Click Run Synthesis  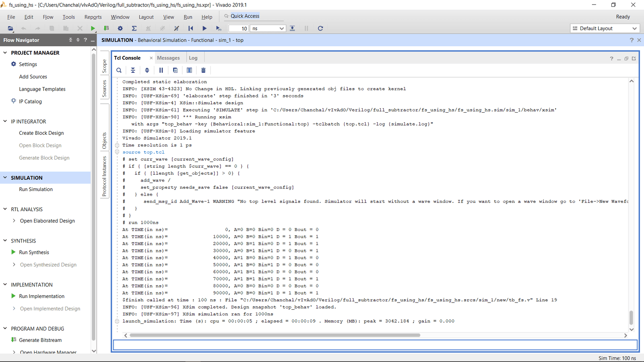pos(34,252)
